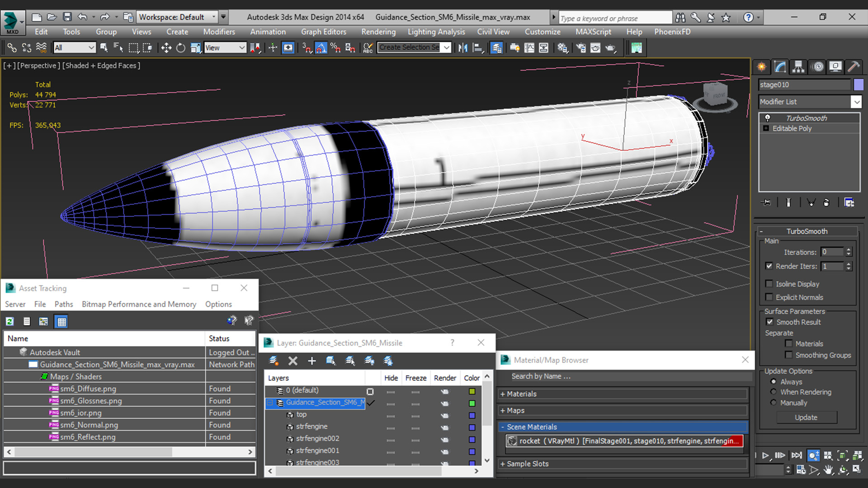The height and width of the screenshot is (488, 868).
Task: Toggle the Window/Crossing selection icon
Action: click(x=147, y=48)
